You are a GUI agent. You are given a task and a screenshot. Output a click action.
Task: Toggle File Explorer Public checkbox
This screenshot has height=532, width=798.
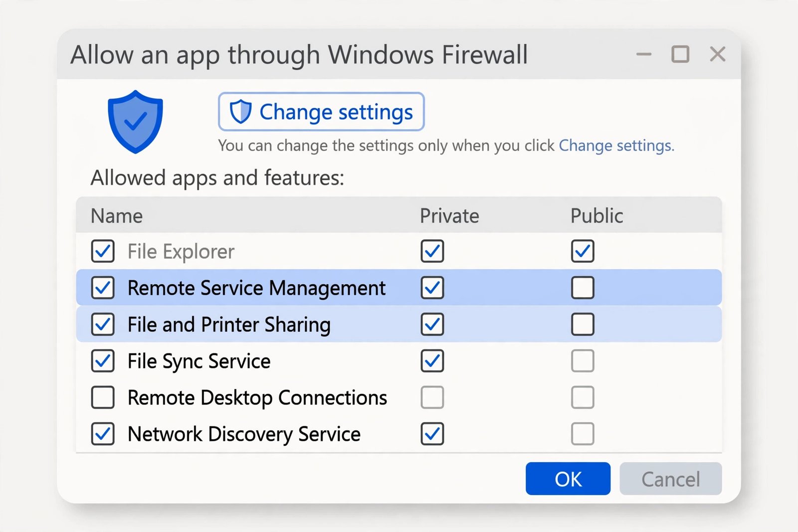coord(583,251)
